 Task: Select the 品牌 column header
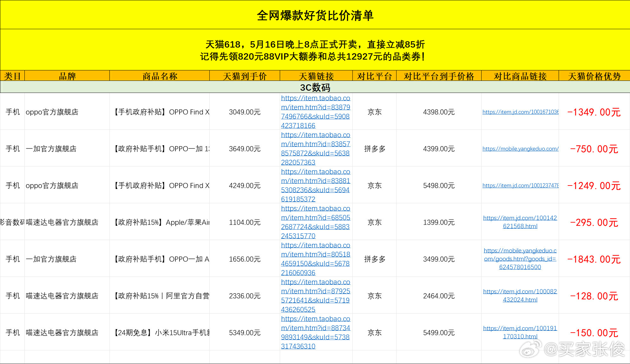[67, 76]
